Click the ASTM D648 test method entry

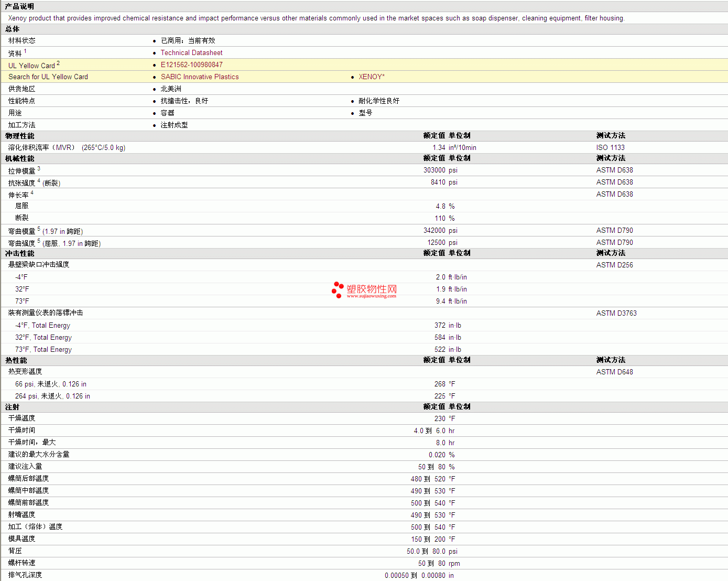coord(614,372)
